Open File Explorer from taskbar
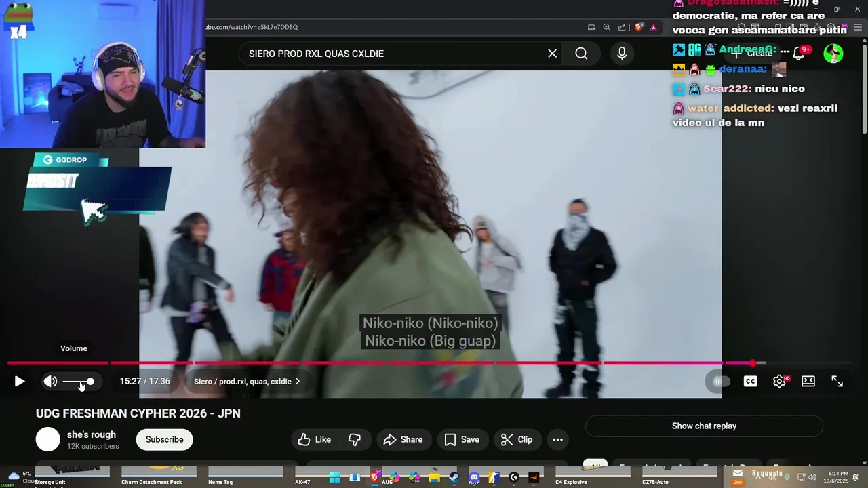Image resolution: width=868 pixels, height=488 pixels. click(x=435, y=478)
